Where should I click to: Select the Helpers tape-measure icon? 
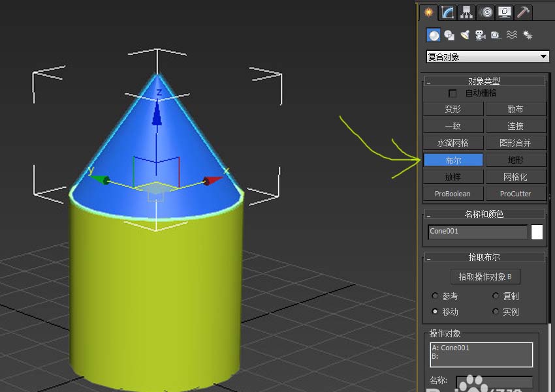tap(496, 35)
